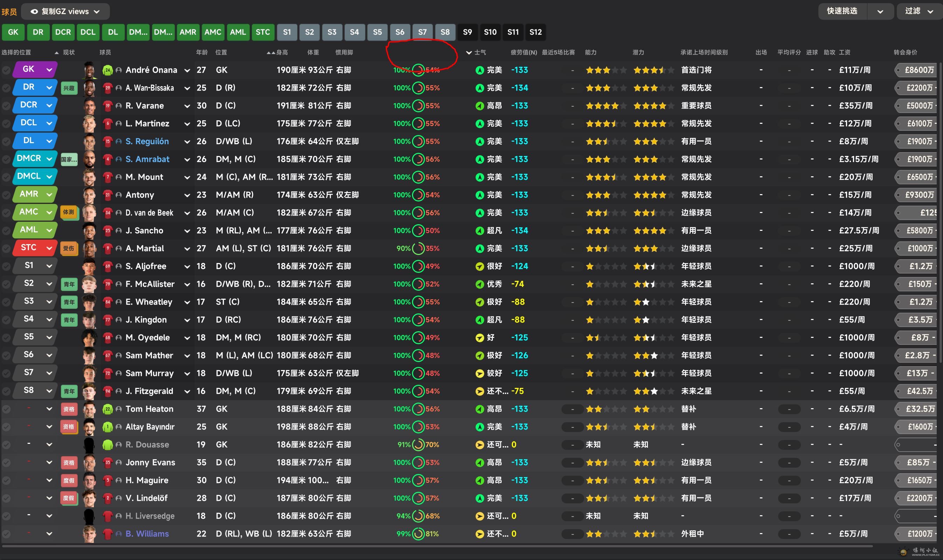Click F. McAllister's 青年 status badge

(69, 284)
